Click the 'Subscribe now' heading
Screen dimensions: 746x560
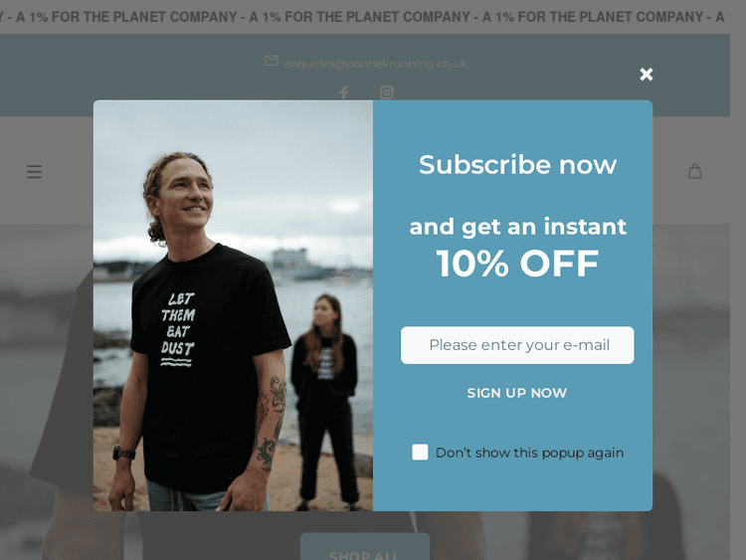(x=517, y=165)
